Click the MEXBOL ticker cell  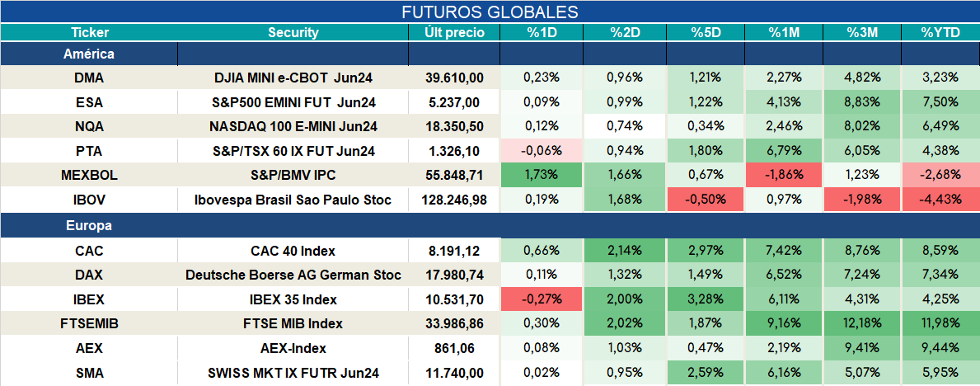tap(89, 176)
